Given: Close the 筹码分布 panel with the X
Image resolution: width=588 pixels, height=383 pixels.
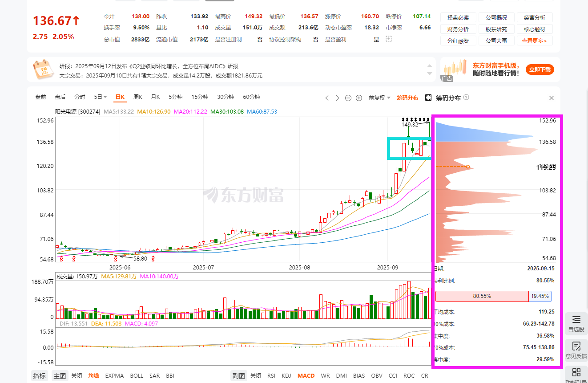Looking at the screenshot, I should (552, 98).
